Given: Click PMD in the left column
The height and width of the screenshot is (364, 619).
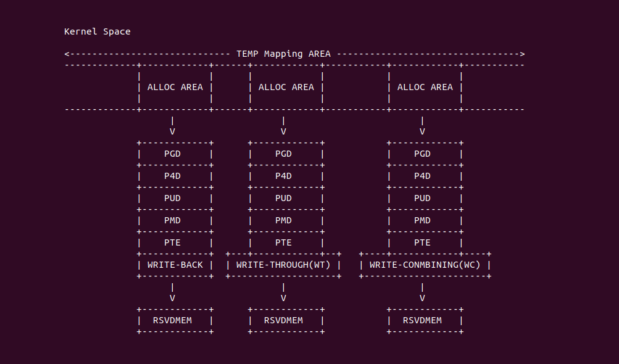Looking at the screenshot, I should coord(173,220).
